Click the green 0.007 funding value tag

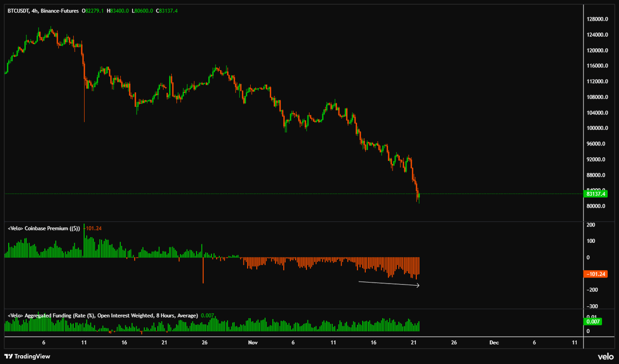[x=593, y=321]
